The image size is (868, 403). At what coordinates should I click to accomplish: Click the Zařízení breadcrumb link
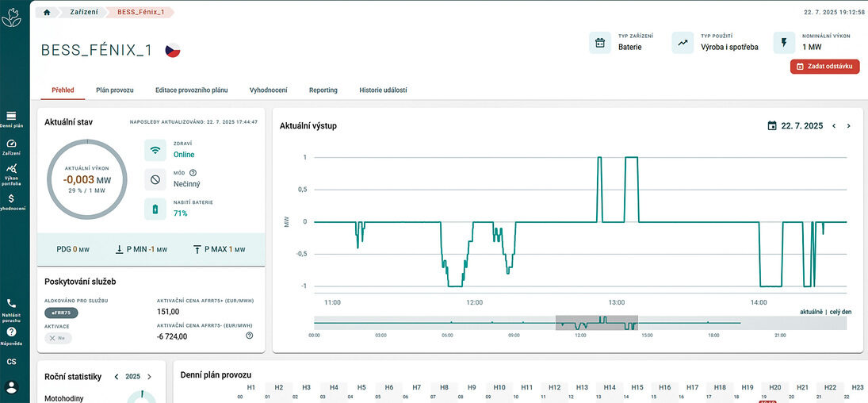click(83, 13)
